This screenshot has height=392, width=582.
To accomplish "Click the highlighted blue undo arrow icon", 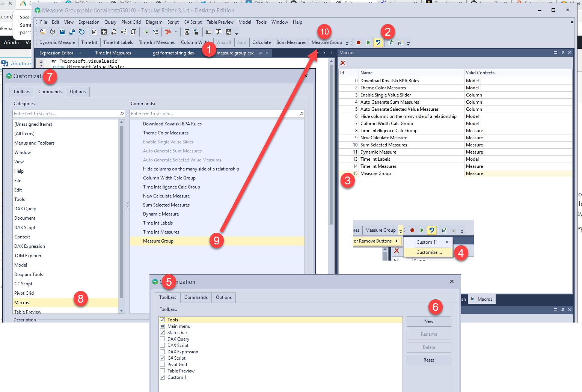I will (378, 42).
